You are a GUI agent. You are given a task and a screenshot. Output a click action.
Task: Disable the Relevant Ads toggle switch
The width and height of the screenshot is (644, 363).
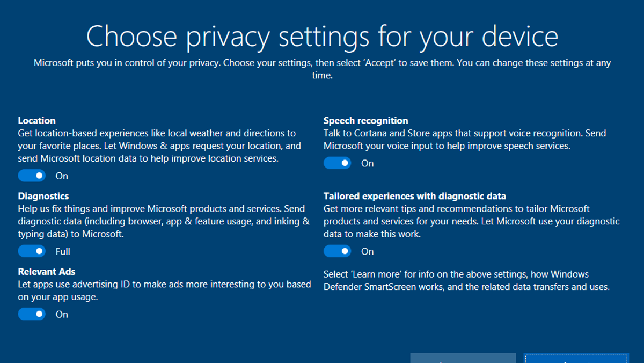click(32, 314)
